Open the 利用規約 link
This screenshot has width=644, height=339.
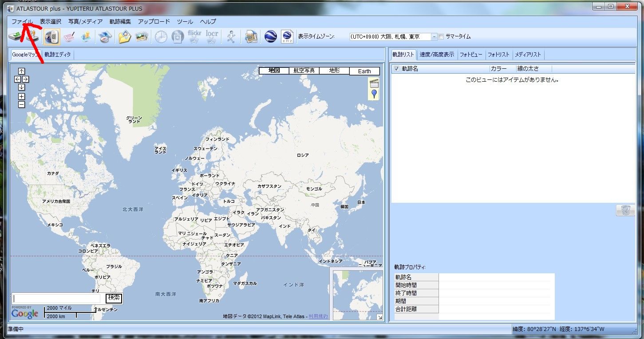pos(318,316)
